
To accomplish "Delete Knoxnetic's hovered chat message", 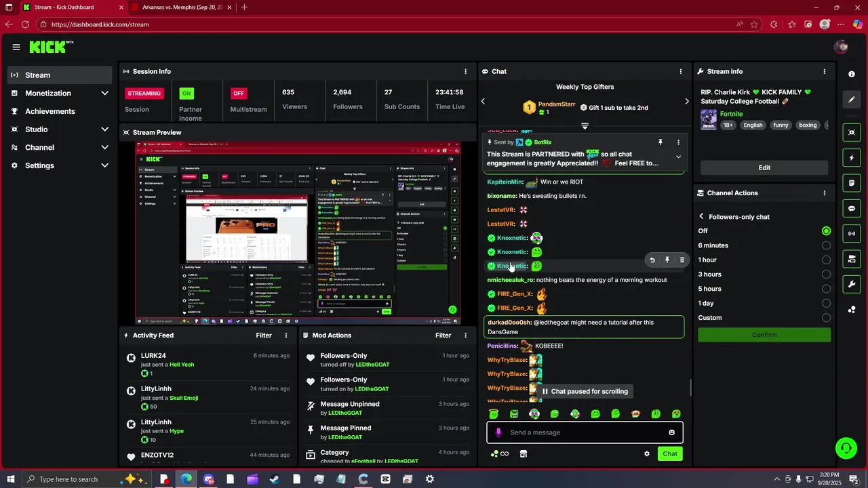I will coord(682,260).
